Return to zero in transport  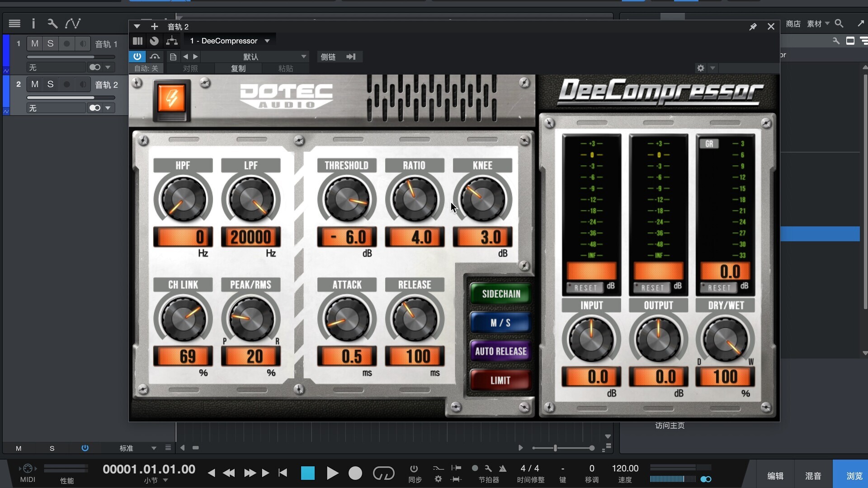283,473
